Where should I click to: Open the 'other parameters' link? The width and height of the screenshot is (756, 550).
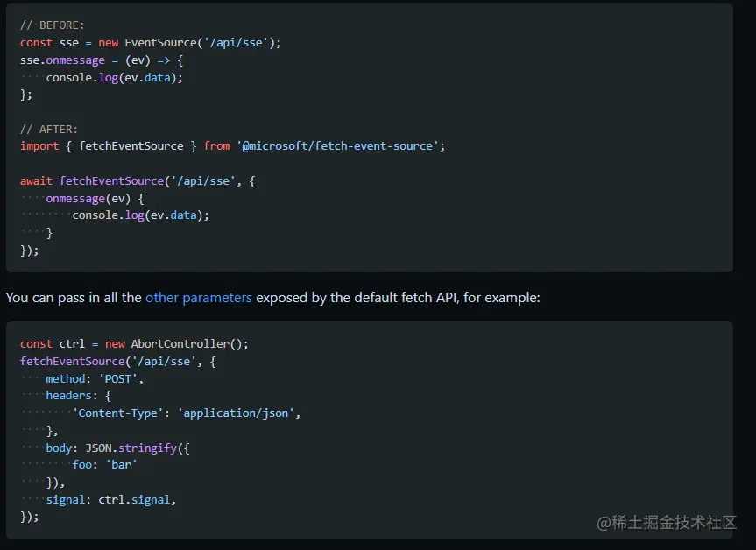[198, 298]
